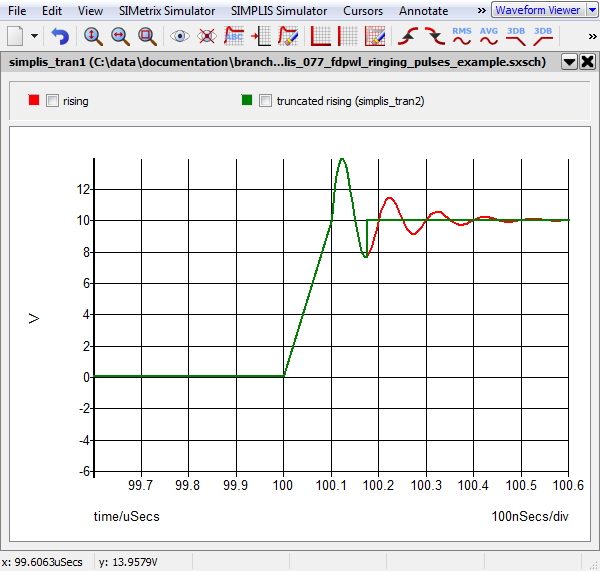Image resolution: width=600 pixels, height=571 pixels.
Task: Close the simplis_tran1 graph tab
Action: point(587,61)
